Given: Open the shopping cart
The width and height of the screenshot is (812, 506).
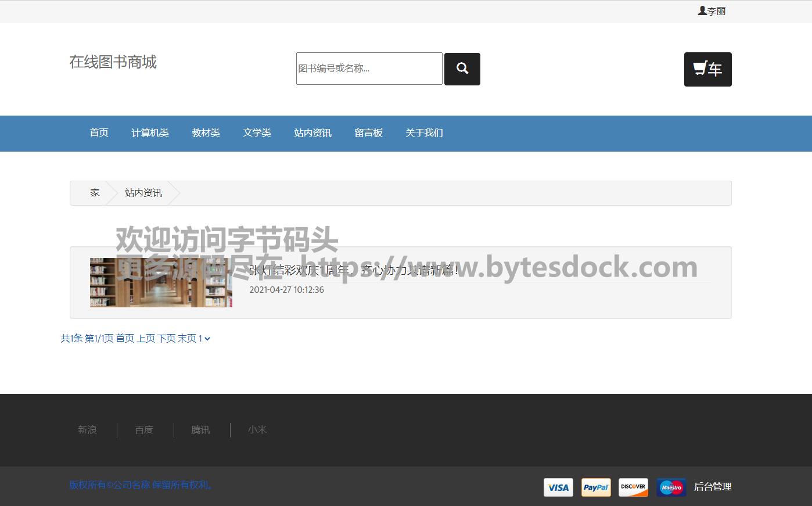Looking at the screenshot, I should (x=707, y=69).
